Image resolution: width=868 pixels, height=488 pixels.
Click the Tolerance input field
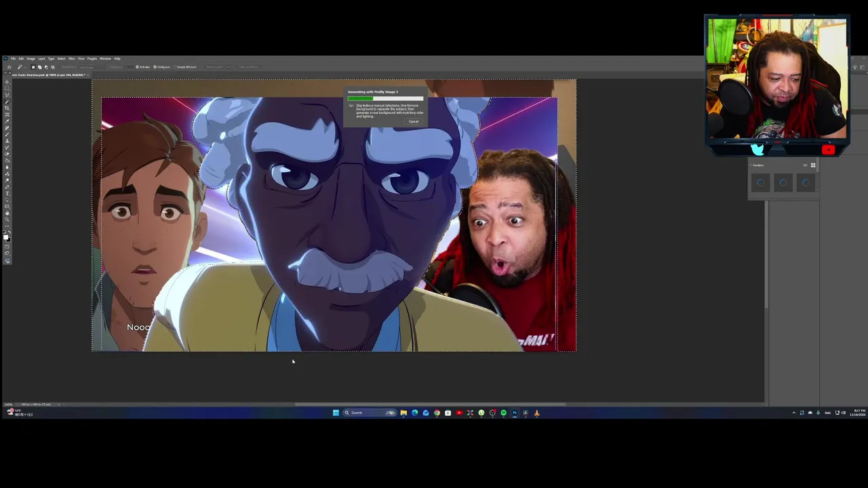(130, 67)
